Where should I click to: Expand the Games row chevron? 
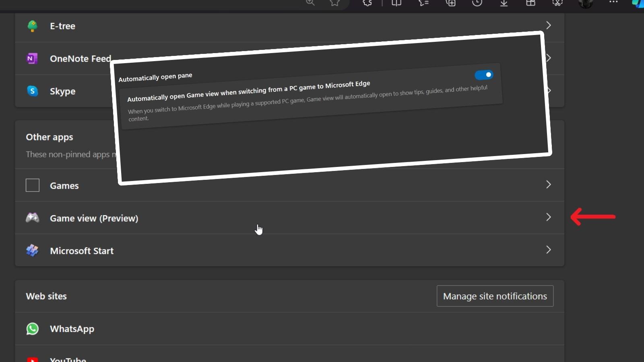(x=548, y=185)
